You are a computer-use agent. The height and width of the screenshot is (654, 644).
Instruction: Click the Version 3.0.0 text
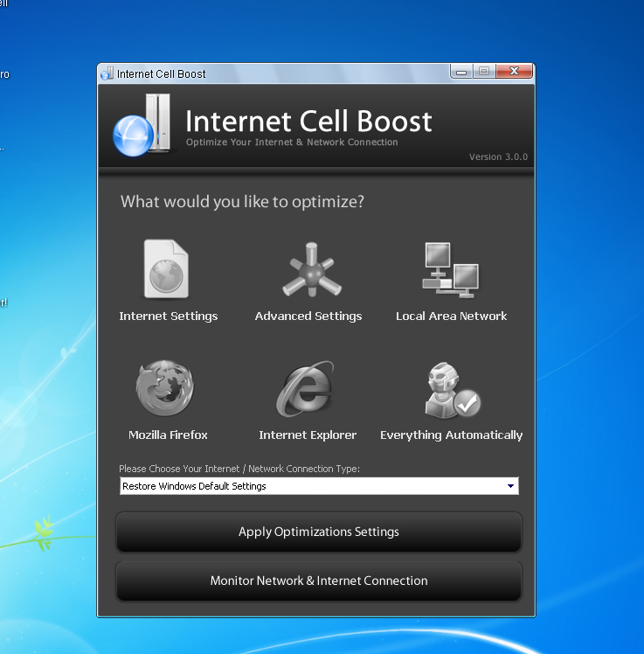coord(498,157)
